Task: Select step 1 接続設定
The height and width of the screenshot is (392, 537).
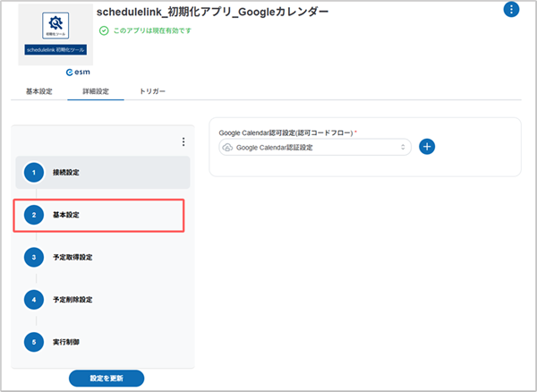Action: tap(103, 171)
